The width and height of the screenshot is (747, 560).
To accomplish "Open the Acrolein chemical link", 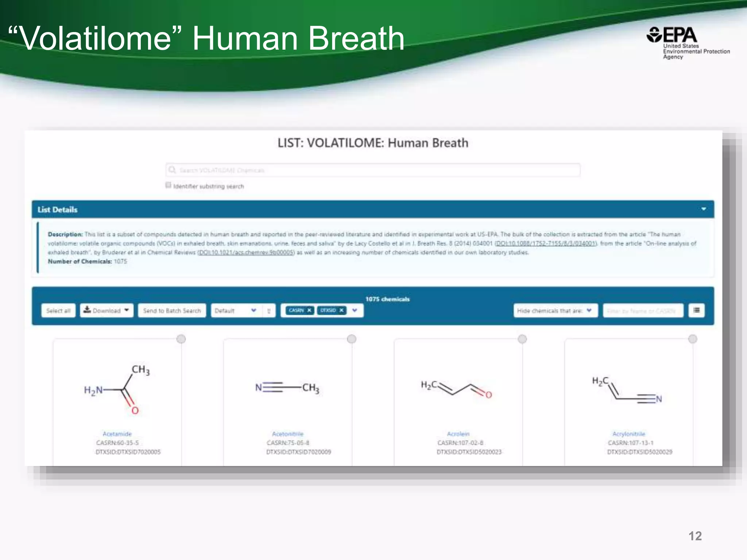I will 458,434.
